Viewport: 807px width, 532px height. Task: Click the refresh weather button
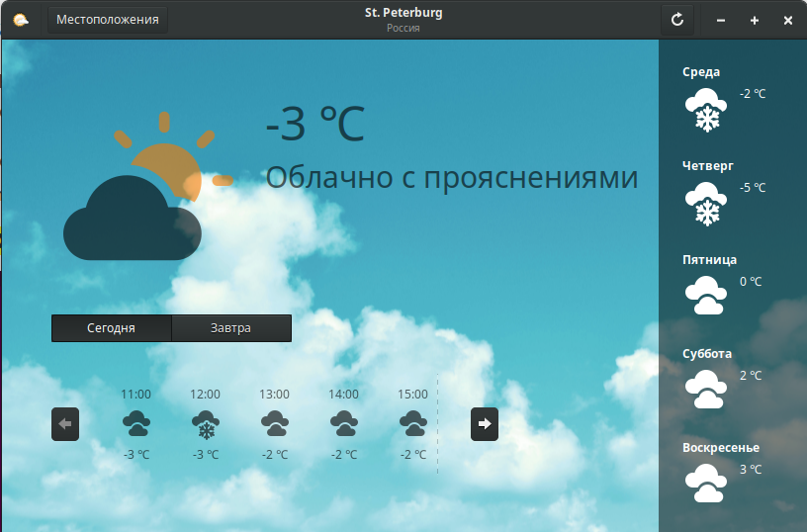coord(677,20)
